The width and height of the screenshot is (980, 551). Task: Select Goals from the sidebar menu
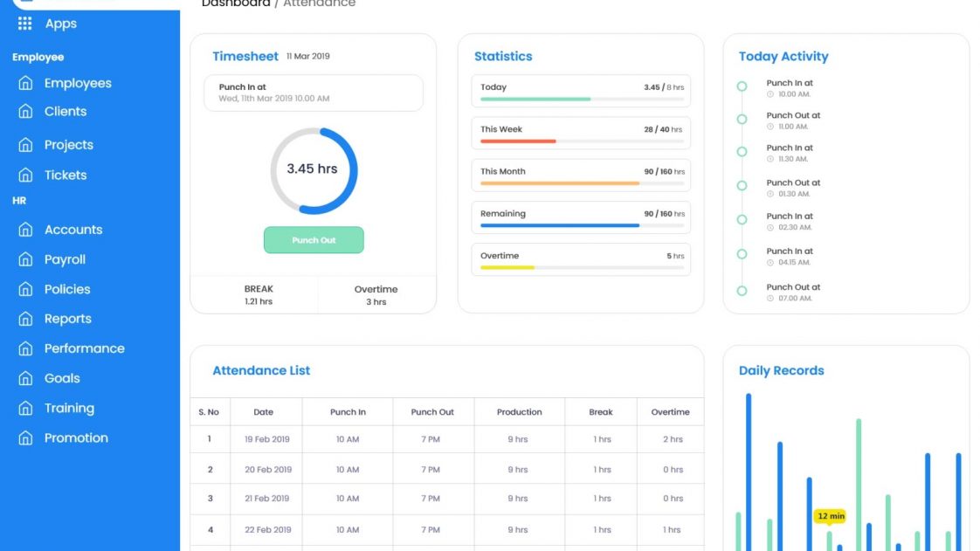(x=24, y=378)
